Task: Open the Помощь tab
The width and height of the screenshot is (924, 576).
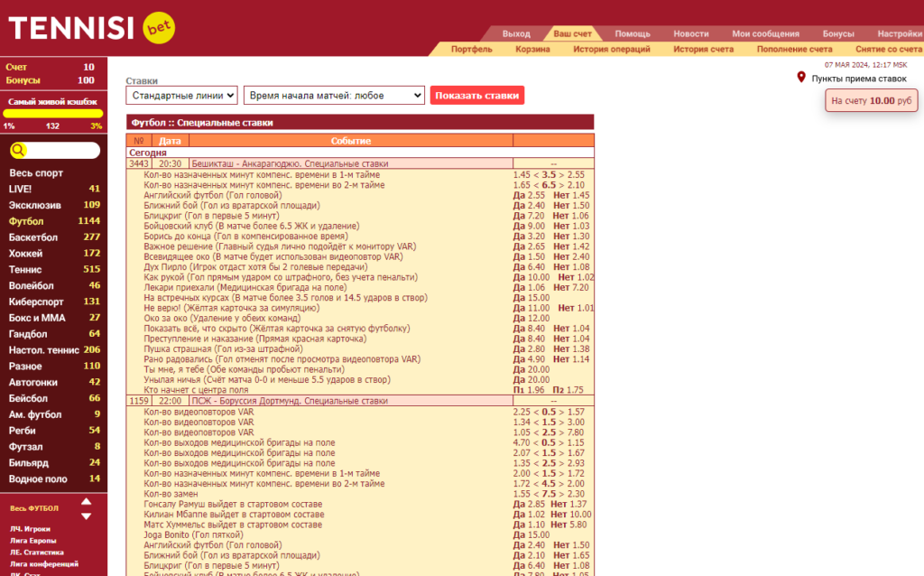Action: pyautogui.click(x=633, y=33)
